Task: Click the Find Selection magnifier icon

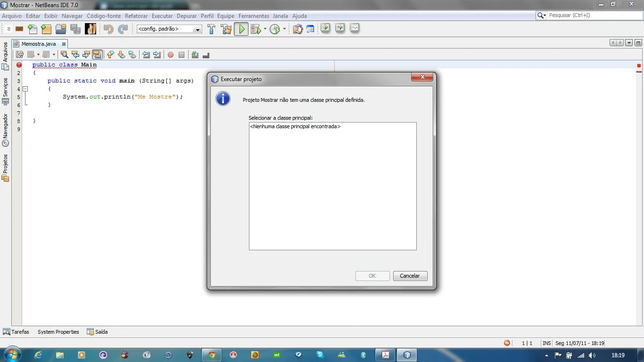Action: (x=65, y=55)
